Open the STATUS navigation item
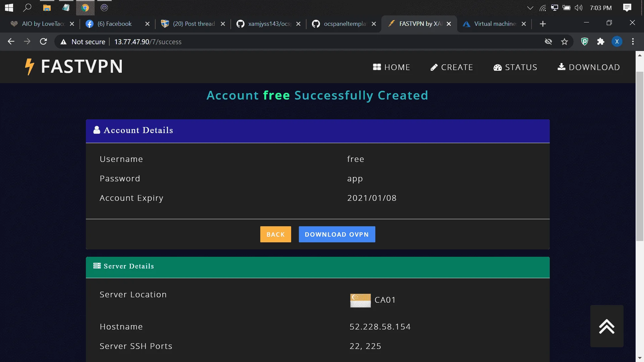The width and height of the screenshot is (644, 362). 515,67
